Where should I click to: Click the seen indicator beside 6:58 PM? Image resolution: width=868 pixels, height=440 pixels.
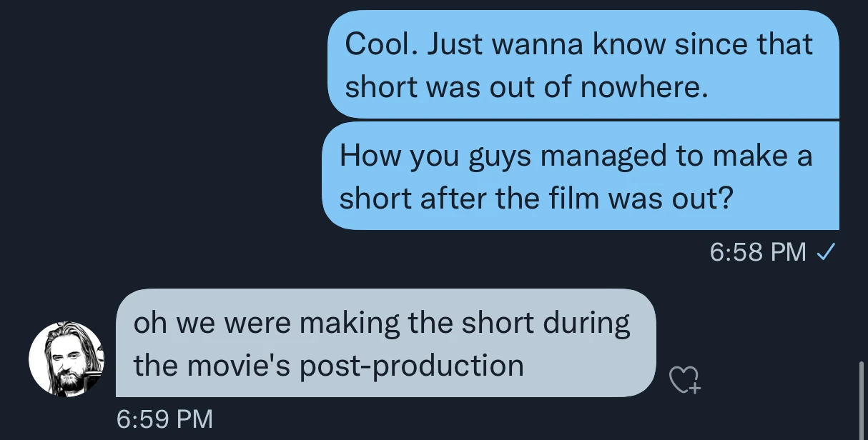pyautogui.click(x=826, y=251)
